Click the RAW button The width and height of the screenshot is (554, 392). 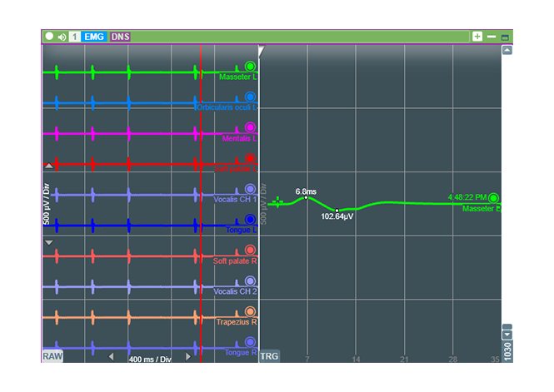pos(52,356)
